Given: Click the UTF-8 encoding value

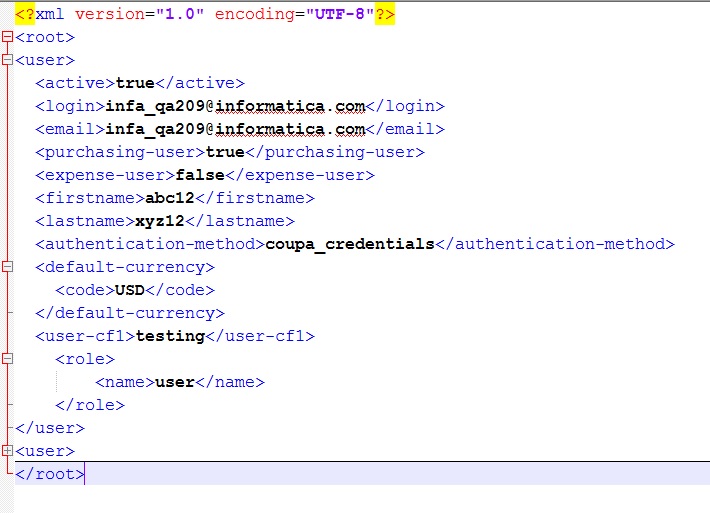Looking at the screenshot, I should tap(340, 14).
